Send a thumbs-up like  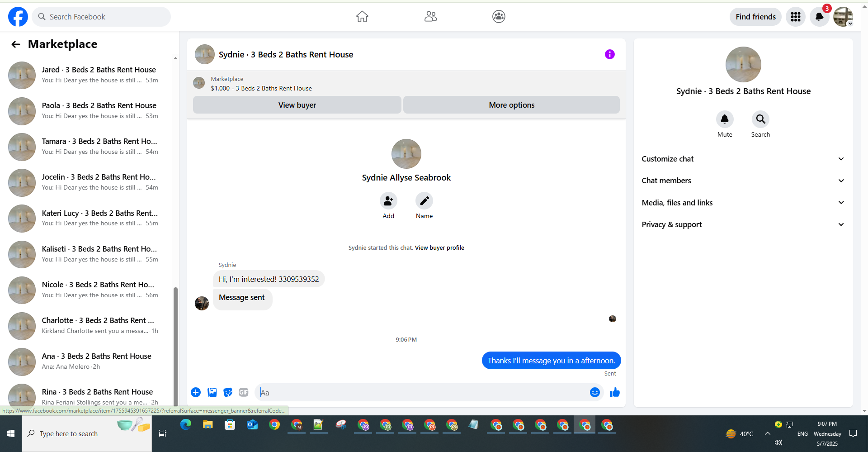[x=615, y=392]
